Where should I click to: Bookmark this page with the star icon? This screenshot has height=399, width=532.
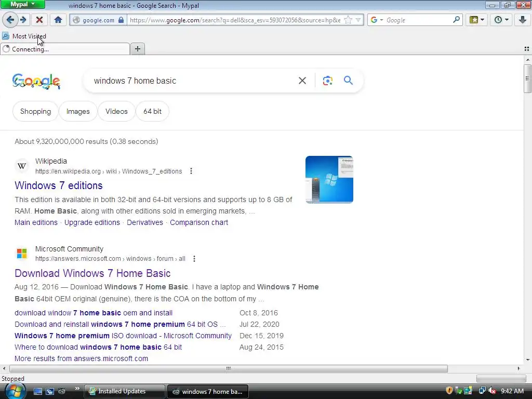(x=348, y=20)
